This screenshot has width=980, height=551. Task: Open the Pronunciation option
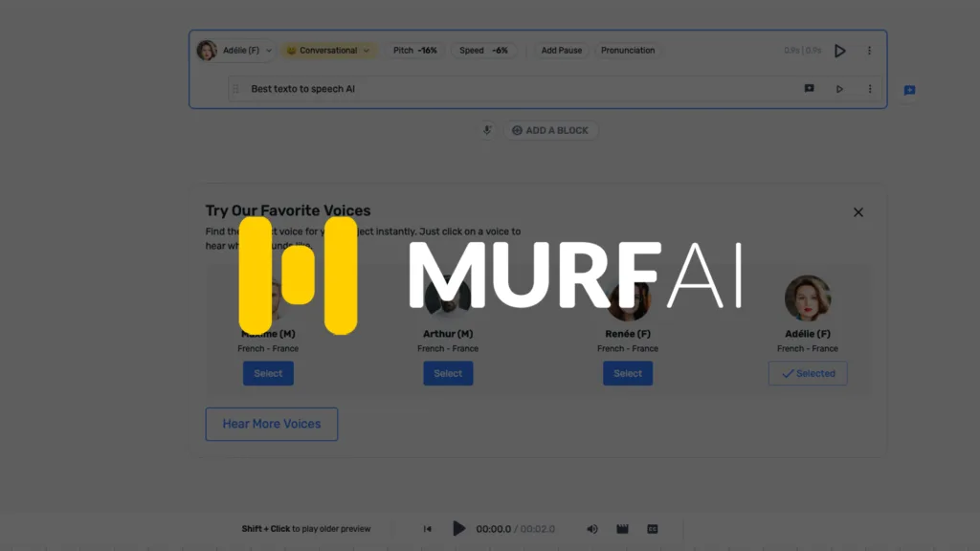coord(628,51)
